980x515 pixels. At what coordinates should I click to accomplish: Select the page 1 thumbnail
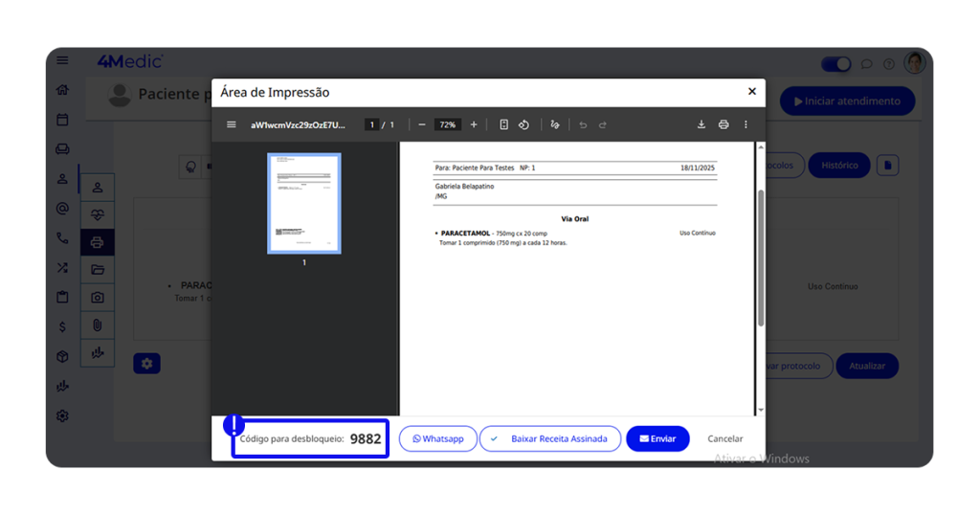click(304, 203)
